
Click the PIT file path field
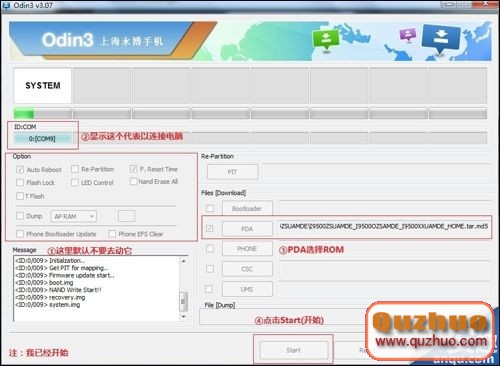(377, 172)
